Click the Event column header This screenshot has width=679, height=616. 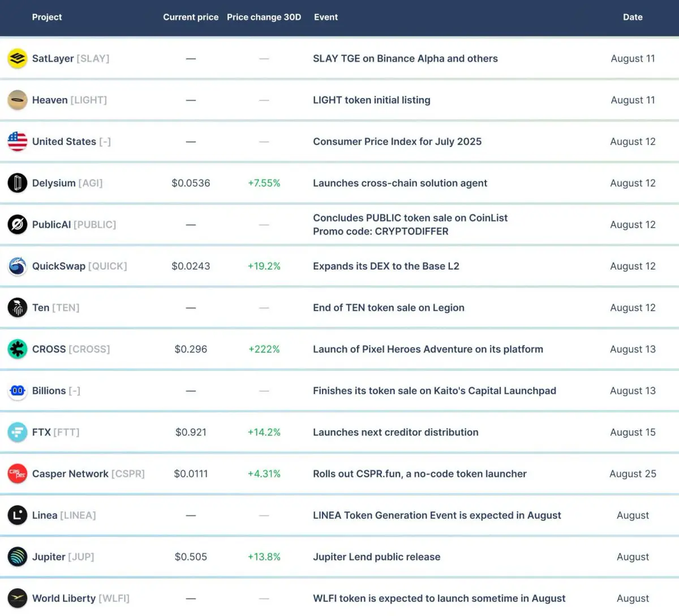coord(326,17)
